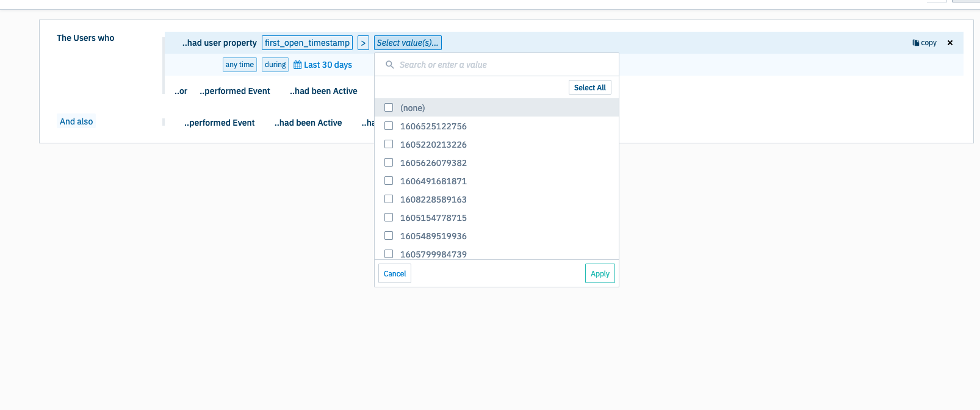Remove the user property filter with X
The image size is (980, 410).
click(950, 43)
